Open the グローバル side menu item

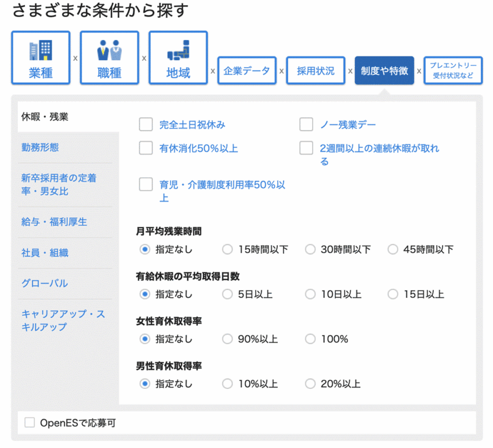[45, 283]
